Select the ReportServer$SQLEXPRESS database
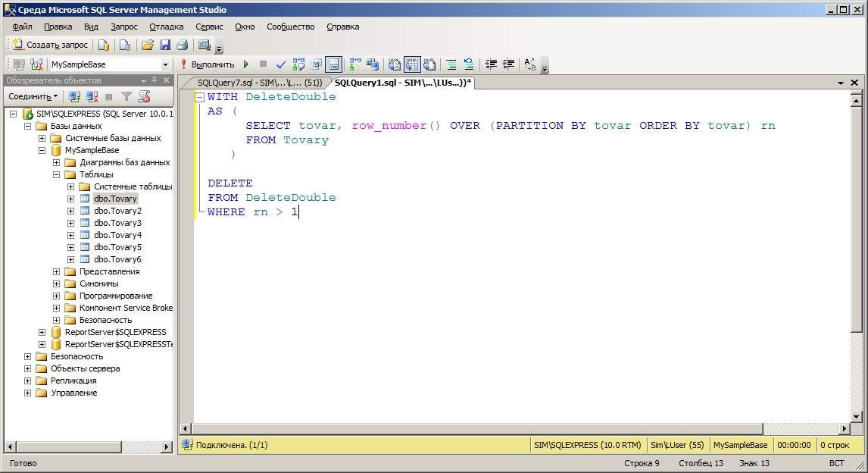This screenshot has height=473, width=868. click(x=115, y=332)
